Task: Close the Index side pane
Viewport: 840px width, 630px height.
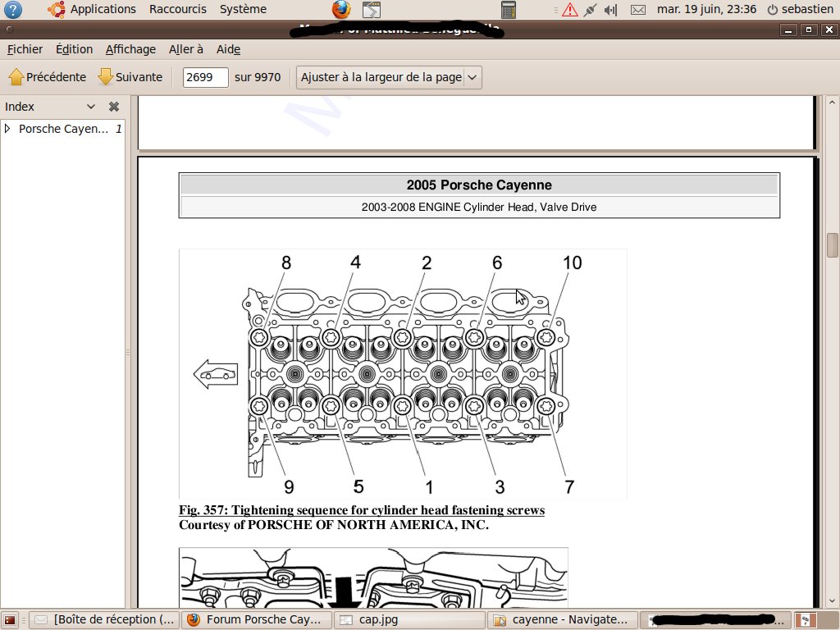Action: pos(113,107)
